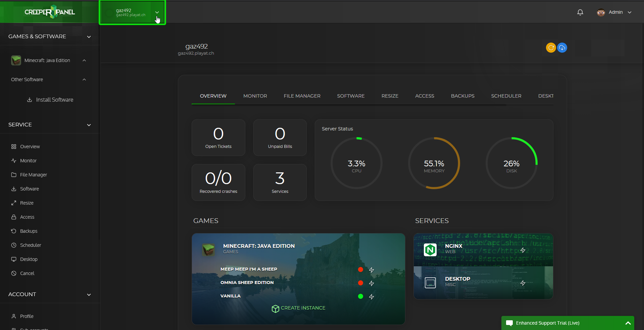Image resolution: width=644 pixels, height=330 pixels.
Task: Switch to the Resize tab
Action: (x=390, y=96)
